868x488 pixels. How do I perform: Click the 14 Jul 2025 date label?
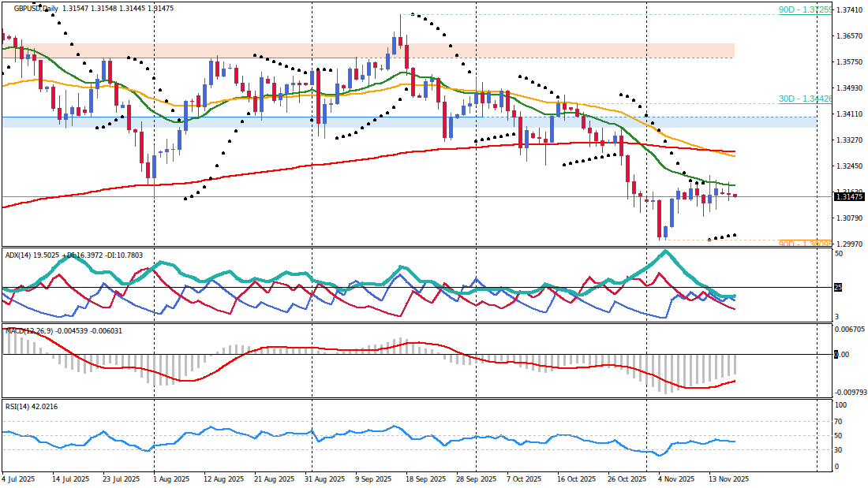pyautogui.click(x=71, y=479)
